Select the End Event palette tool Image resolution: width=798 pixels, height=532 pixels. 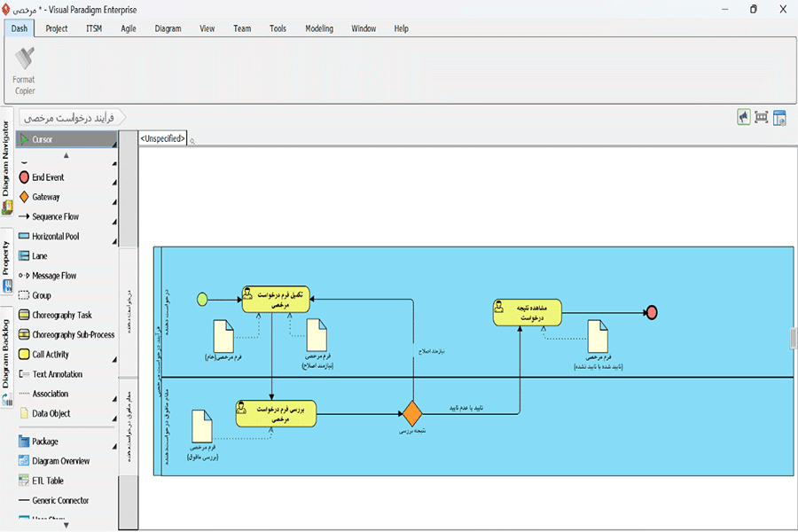[x=48, y=177]
